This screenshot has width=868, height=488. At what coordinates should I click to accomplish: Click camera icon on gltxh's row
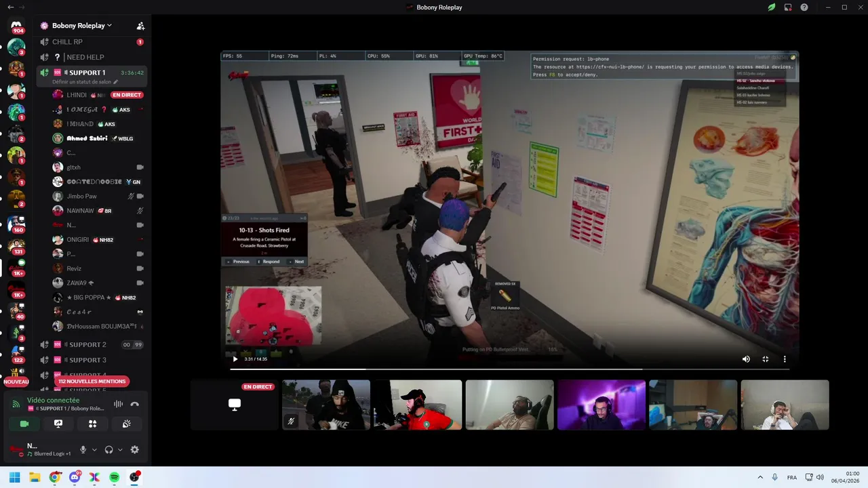pyautogui.click(x=140, y=167)
